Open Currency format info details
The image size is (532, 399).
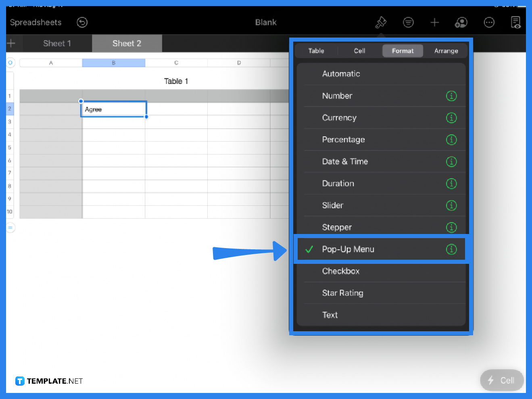(x=451, y=118)
